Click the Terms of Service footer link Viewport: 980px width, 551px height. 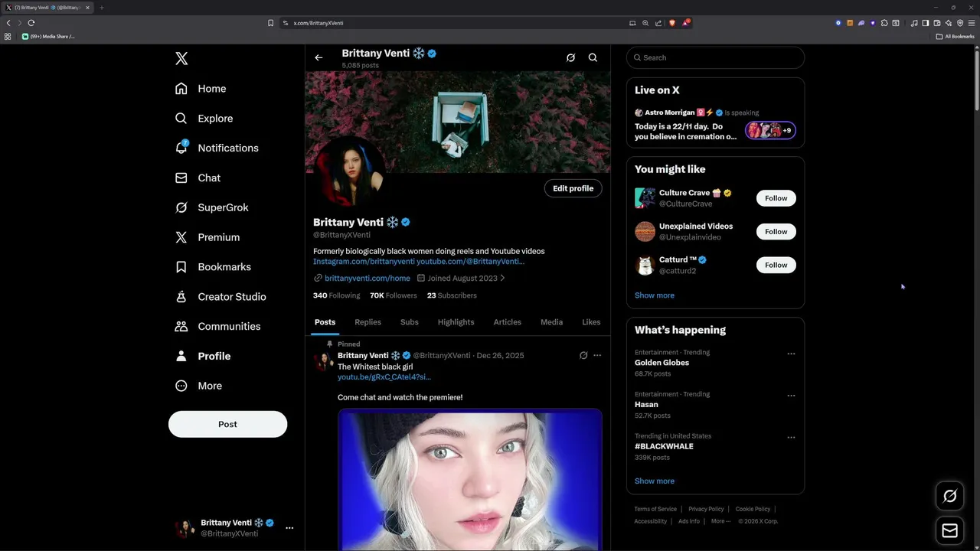[655, 509]
